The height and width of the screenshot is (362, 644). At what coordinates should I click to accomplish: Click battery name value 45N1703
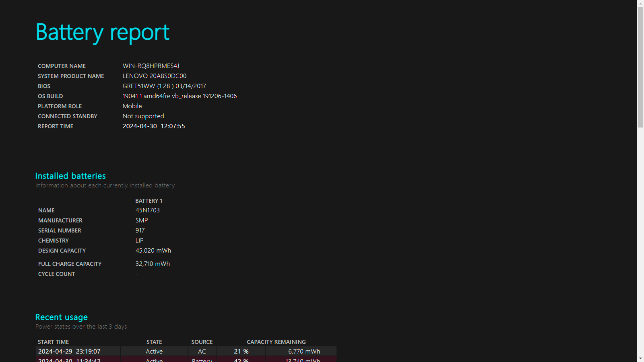pyautogui.click(x=148, y=210)
